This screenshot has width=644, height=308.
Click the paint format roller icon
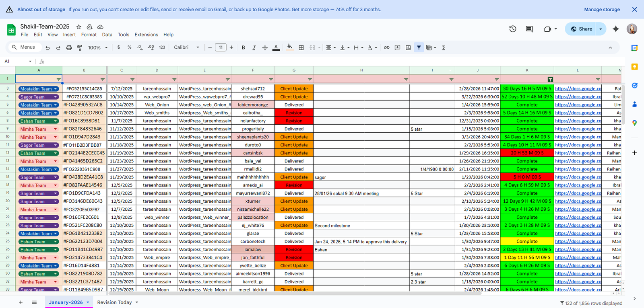click(80, 47)
